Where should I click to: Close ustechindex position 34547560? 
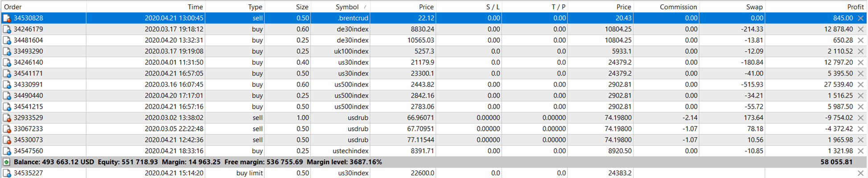(860, 151)
